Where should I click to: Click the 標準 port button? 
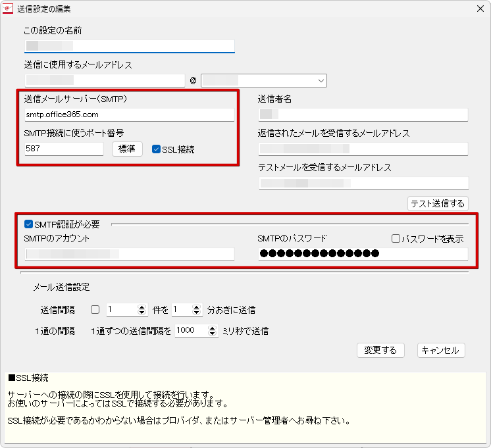pyautogui.click(x=127, y=149)
